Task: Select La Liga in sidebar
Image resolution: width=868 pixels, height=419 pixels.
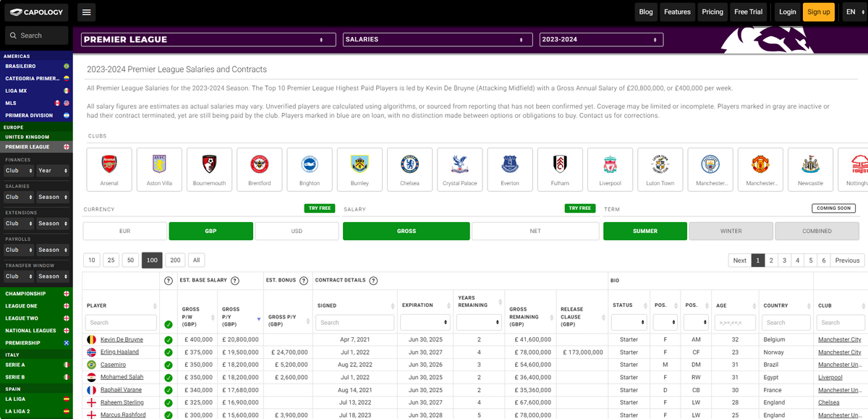Action: pos(36,399)
